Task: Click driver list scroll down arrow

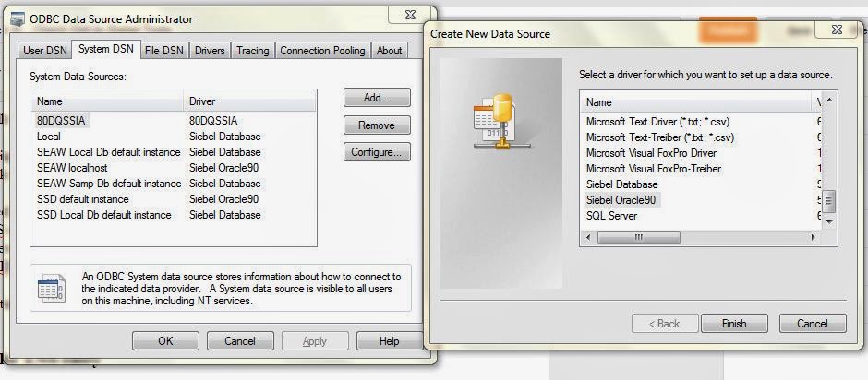Action: [x=828, y=221]
